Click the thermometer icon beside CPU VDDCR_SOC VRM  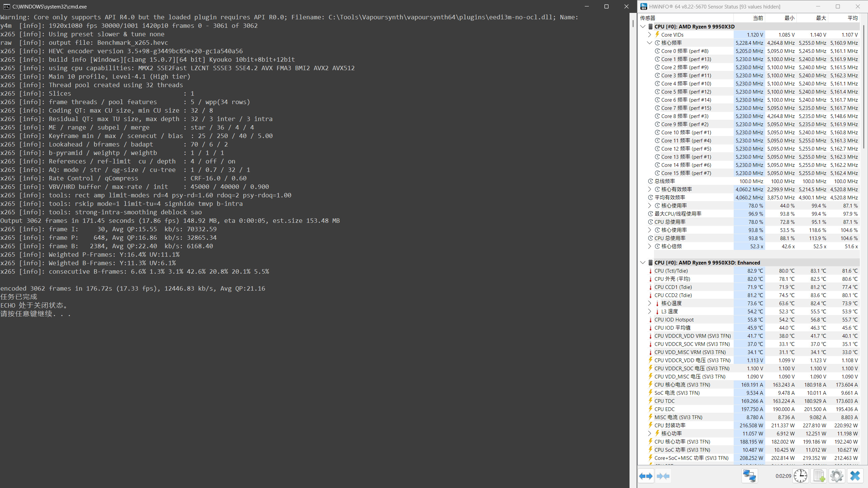[650, 344]
